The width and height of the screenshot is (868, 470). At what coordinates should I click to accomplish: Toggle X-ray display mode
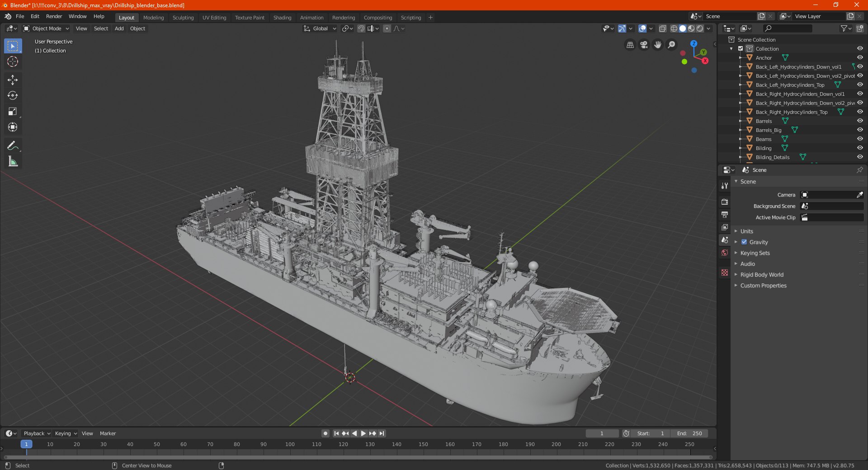coord(662,28)
